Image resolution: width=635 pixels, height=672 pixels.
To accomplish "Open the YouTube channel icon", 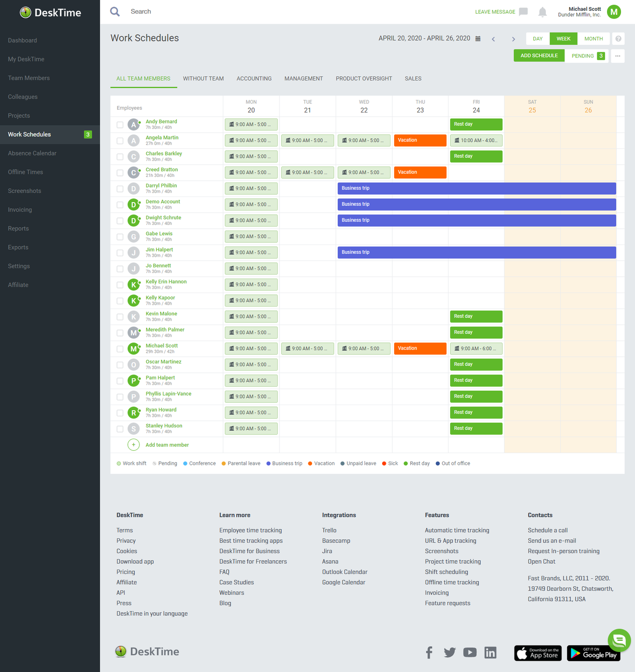I will coord(470,652).
